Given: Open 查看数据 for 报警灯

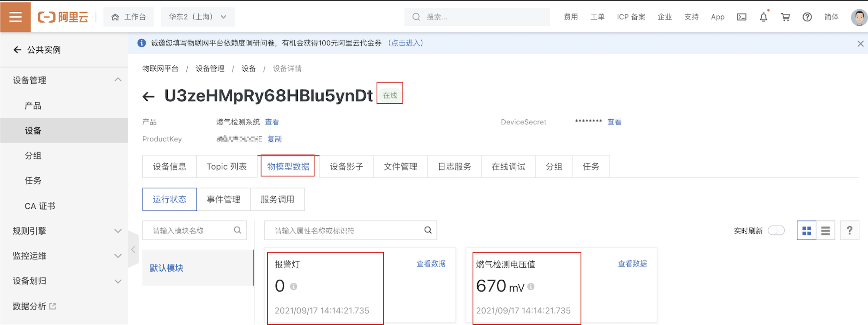Looking at the screenshot, I should tap(431, 264).
